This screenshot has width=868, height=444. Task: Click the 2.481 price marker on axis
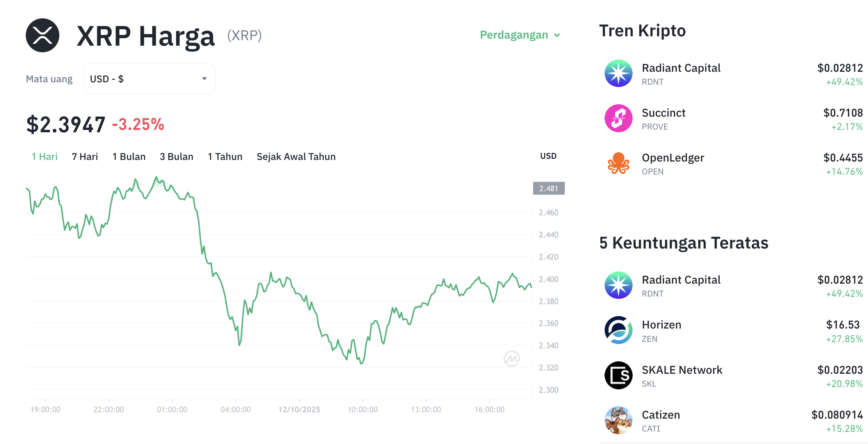(x=548, y=188)
